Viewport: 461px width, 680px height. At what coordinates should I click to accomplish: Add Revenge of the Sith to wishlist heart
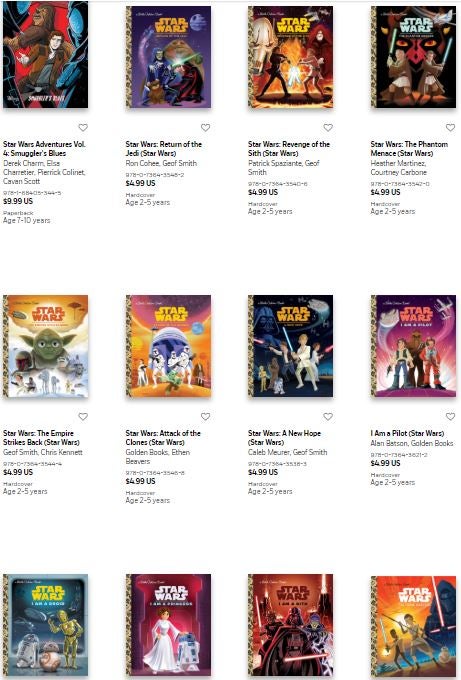pyautogui.click(x=328, y=128)
